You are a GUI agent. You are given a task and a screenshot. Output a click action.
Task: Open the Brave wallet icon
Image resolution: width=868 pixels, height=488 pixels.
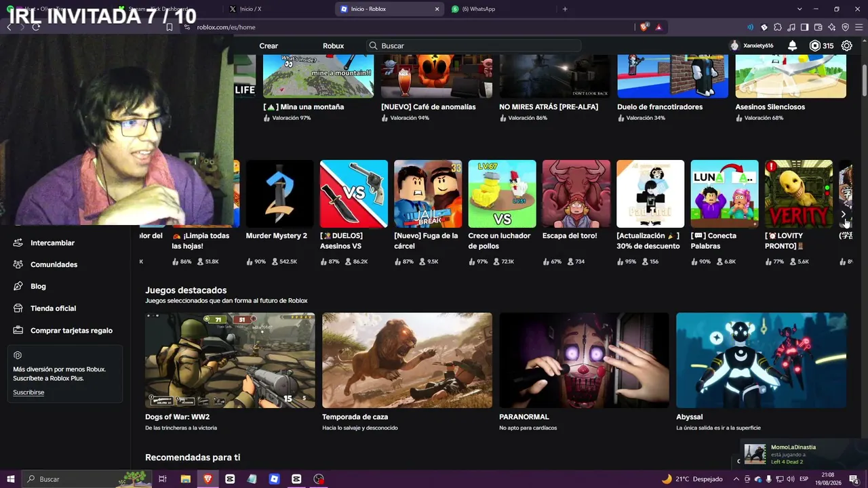point(818,27)
